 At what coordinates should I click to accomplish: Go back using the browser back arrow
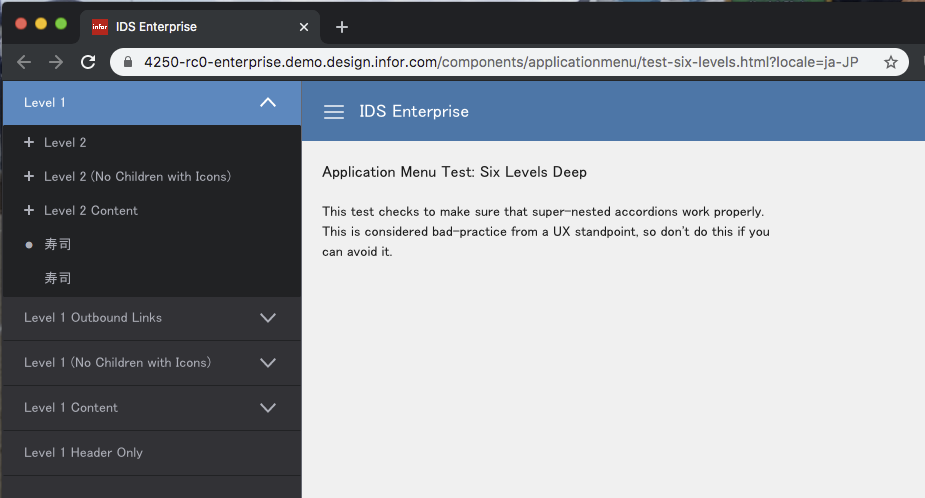[24, 62]
